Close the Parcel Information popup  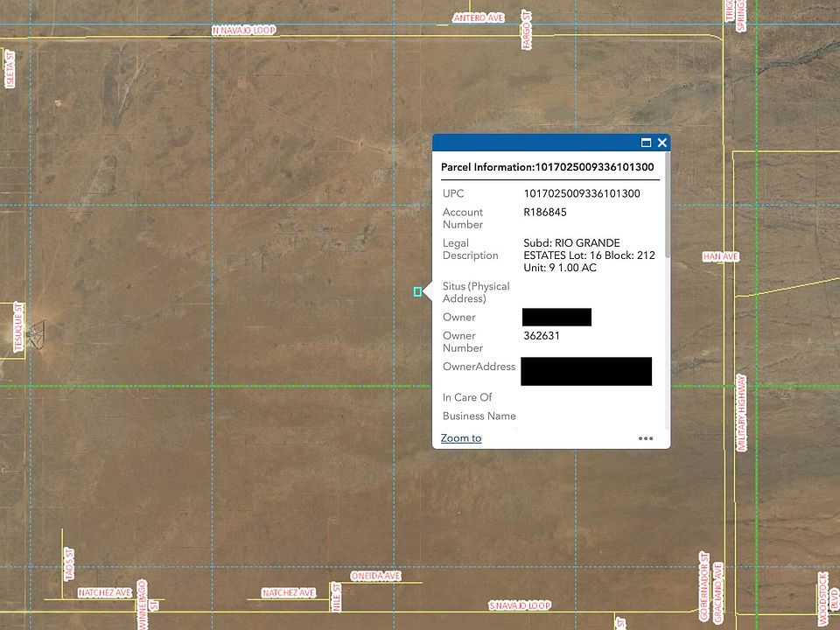tap(662, 143)
